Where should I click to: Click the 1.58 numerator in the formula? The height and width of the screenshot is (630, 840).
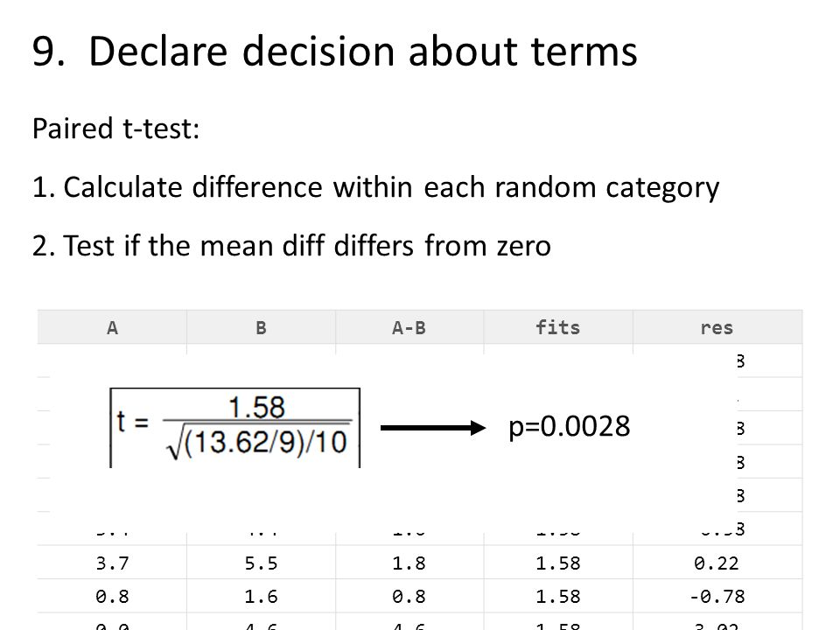[256, 407]
